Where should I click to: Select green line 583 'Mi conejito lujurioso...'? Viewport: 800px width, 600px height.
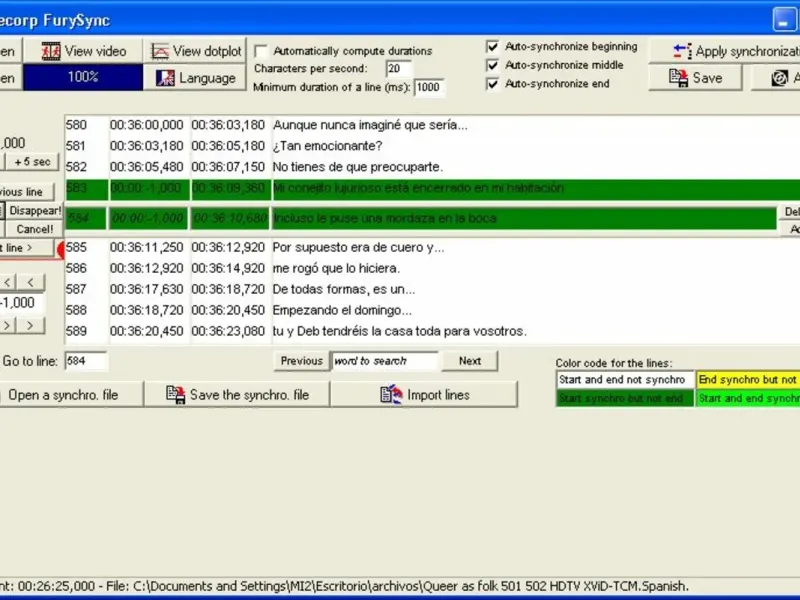(x=433, y=188)
